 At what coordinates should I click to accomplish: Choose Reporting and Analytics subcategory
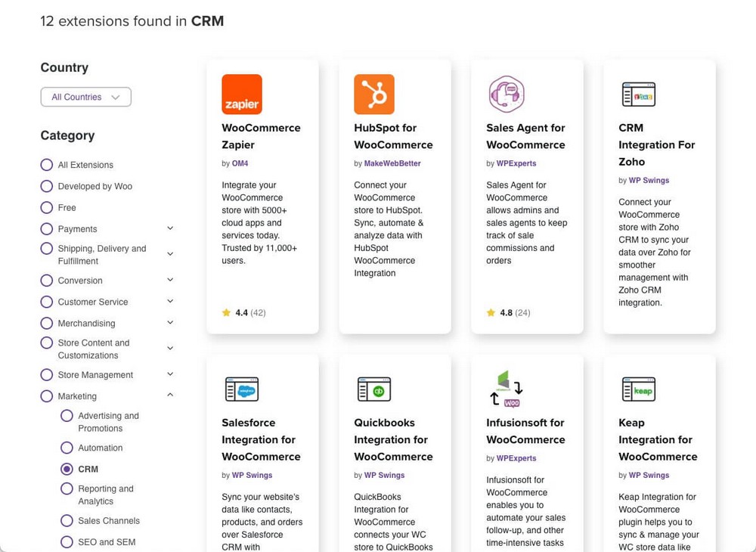click(x=67, y=488)
